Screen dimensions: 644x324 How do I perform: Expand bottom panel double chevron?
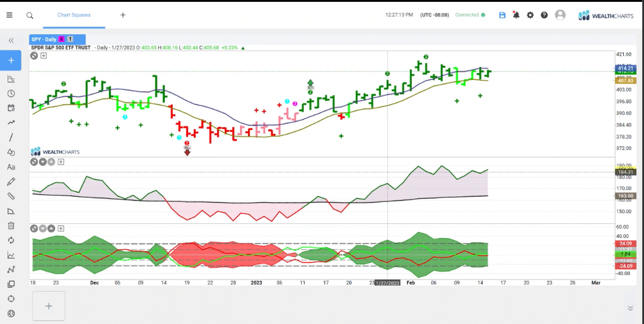pos(631,308)
